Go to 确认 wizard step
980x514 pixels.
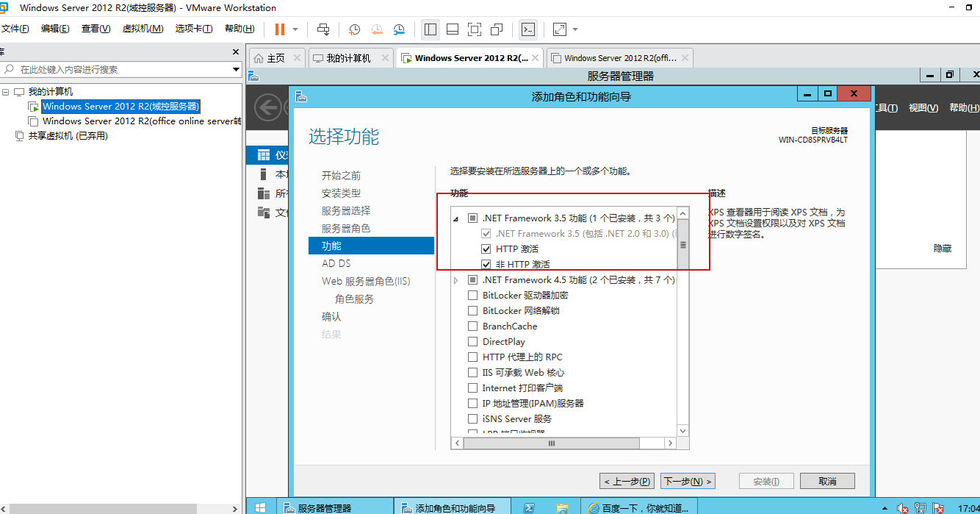[x=331, y=317]
